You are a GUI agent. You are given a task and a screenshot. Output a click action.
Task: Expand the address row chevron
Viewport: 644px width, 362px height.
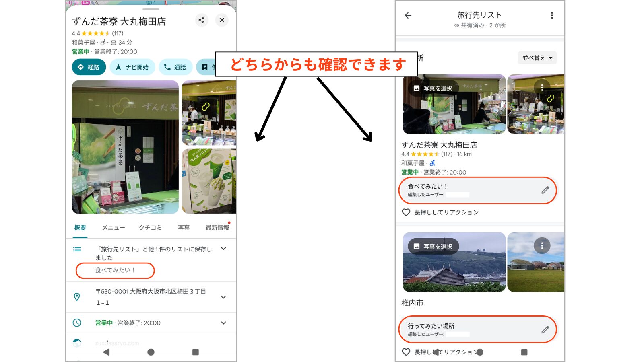224,297
